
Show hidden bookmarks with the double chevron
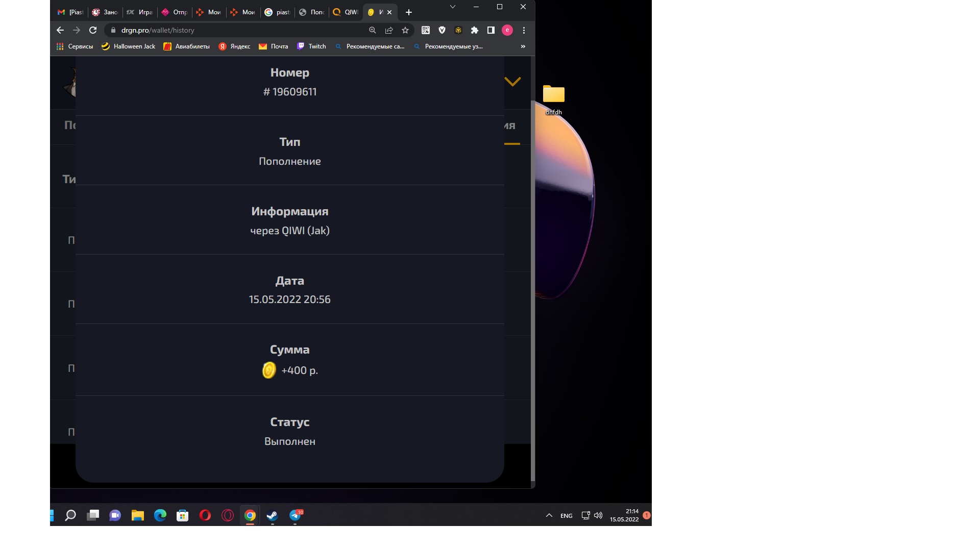523,46
